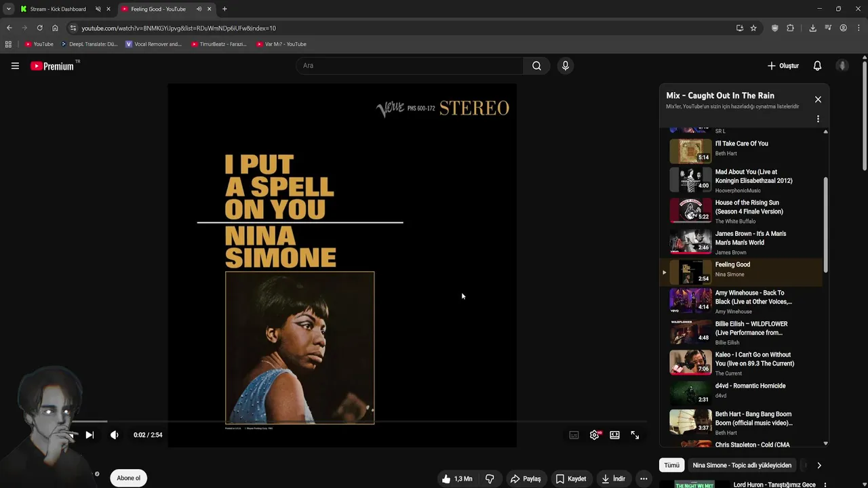This screenshot has height=488, width=868.
Task: Subscribe using Abone ol button
Action: click(x=128, y=478)
